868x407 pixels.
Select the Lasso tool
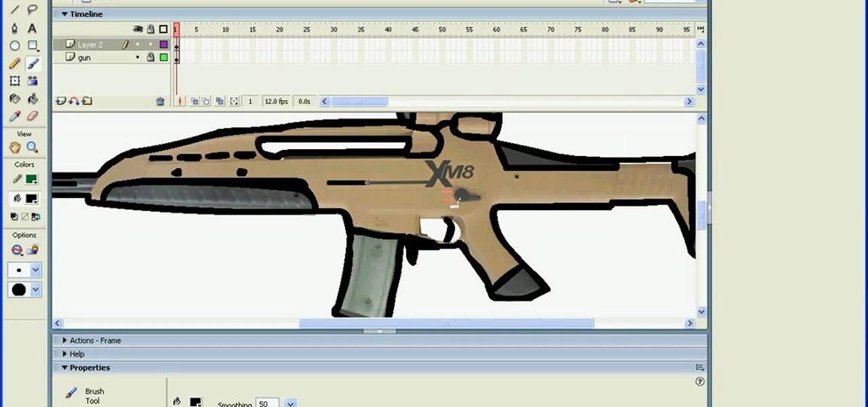32,10
